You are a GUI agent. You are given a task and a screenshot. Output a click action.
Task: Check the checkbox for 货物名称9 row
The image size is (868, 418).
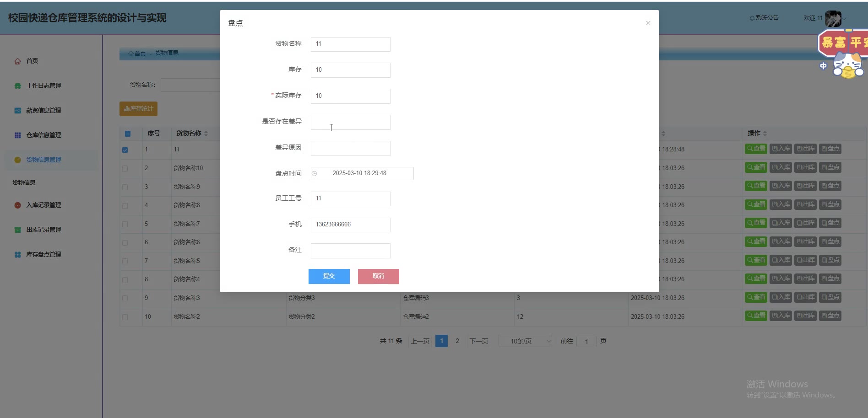click(x=125, y=187)
